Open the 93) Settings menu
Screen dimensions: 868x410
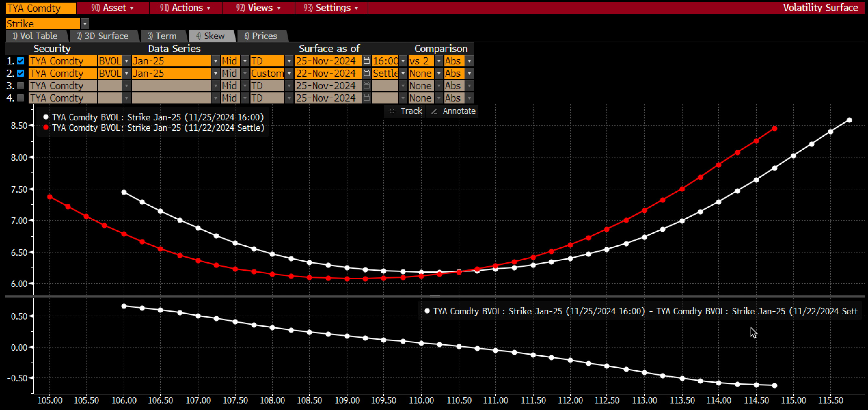pos(331,8)
